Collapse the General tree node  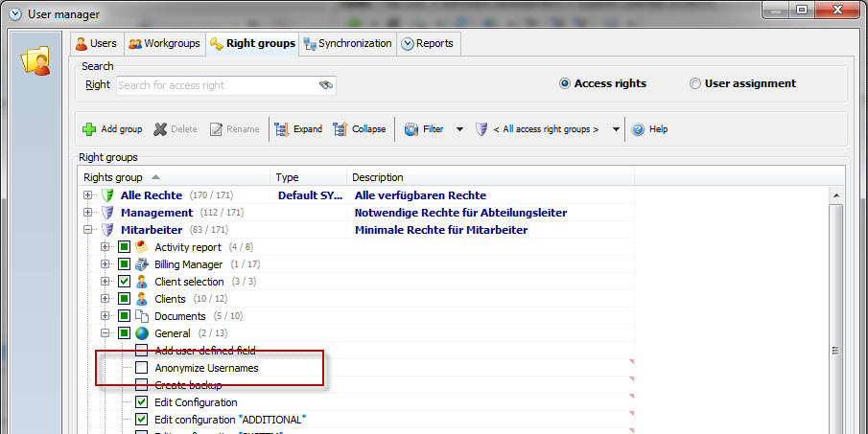[106, 333]
